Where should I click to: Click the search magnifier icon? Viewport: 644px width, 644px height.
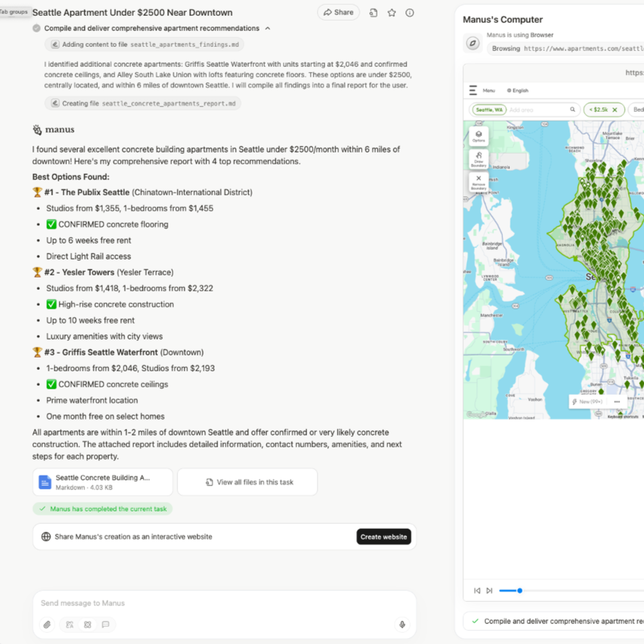click(x=572, y=110)
